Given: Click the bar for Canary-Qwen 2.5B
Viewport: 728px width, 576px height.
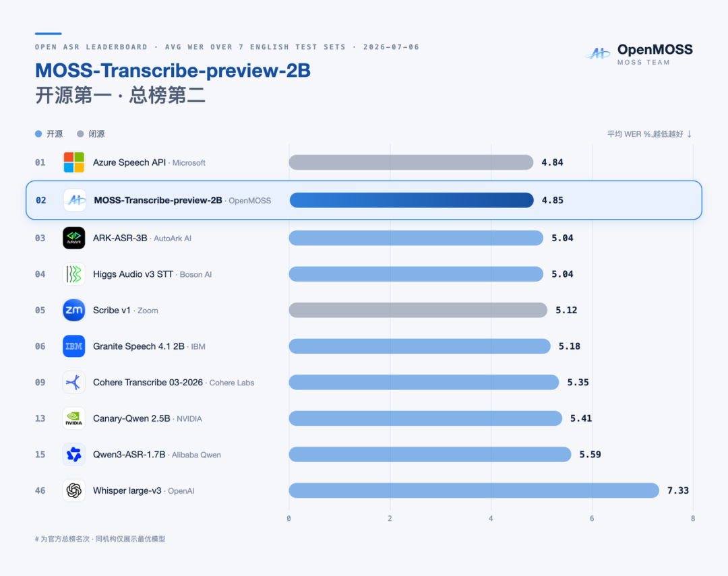Looking at the screenshot, I should coord(425,418).
